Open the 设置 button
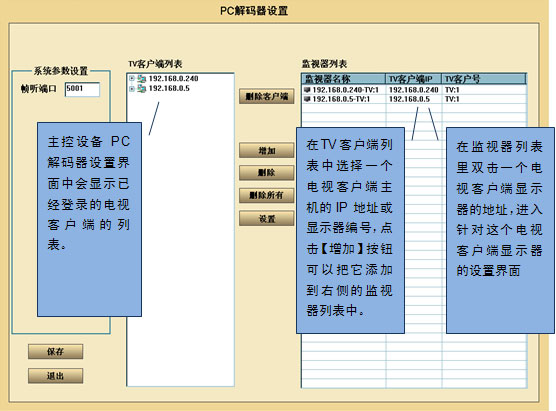Viewport: 556px width, 411px height. point(267,218)
